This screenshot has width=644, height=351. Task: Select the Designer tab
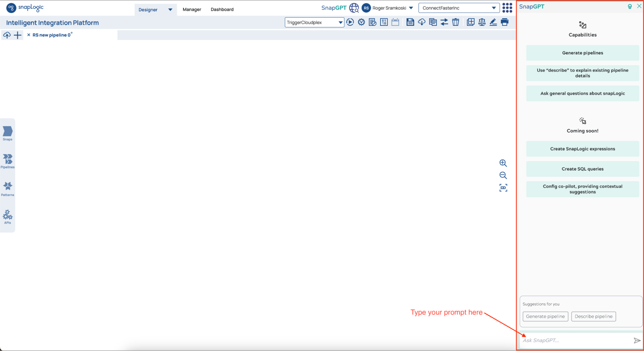coord(148,9)
